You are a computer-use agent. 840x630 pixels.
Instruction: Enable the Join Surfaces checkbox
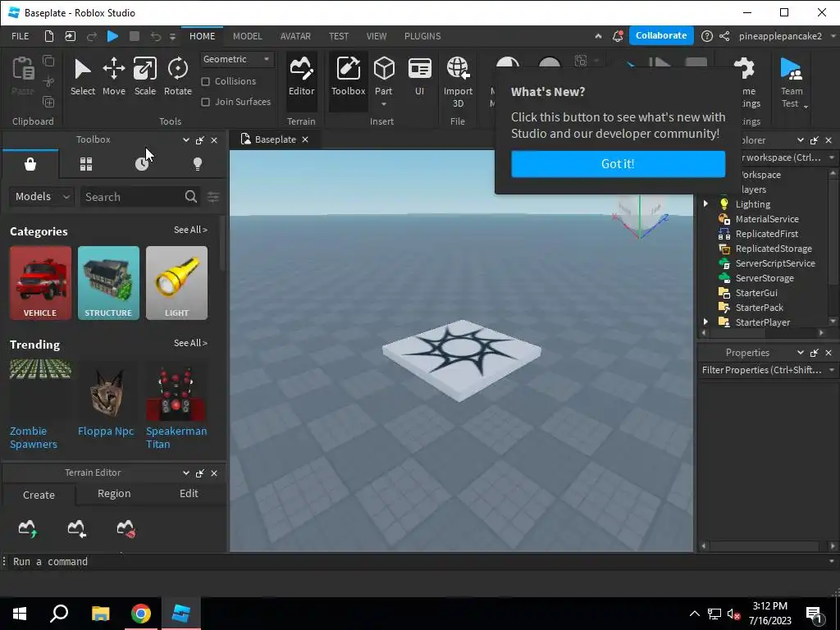pyautogui.click(x=205, y=102)
